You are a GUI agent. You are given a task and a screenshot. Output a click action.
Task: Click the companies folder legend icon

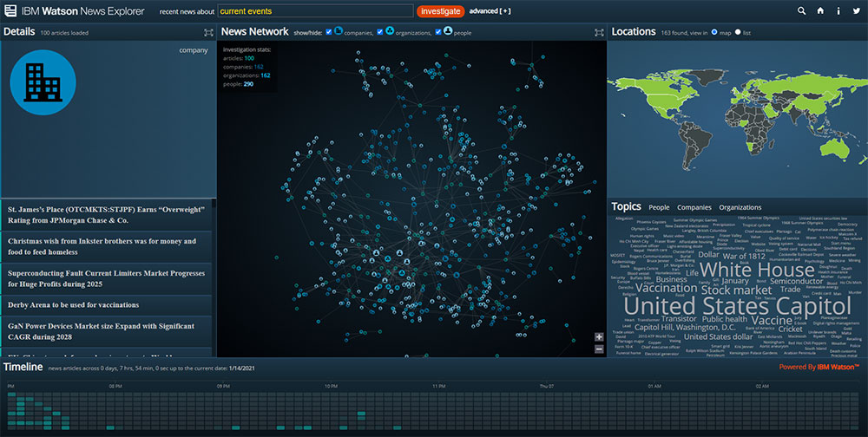pos(339,31)
